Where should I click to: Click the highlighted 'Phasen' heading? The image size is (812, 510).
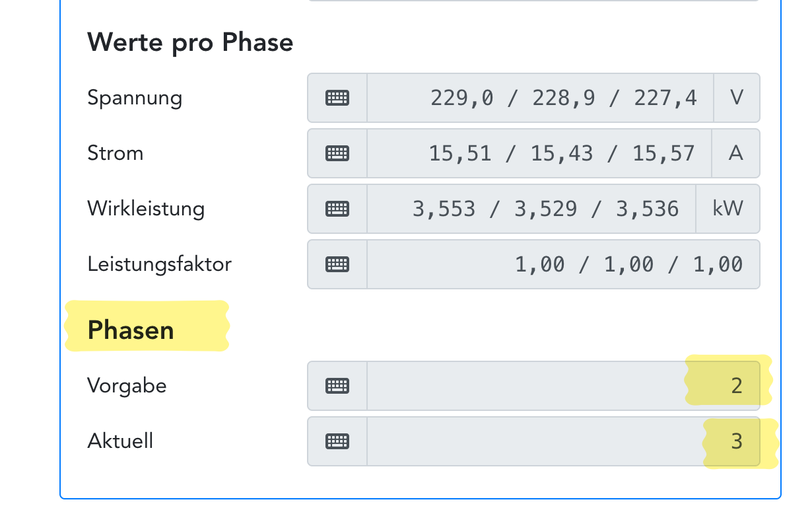(131, 330)
